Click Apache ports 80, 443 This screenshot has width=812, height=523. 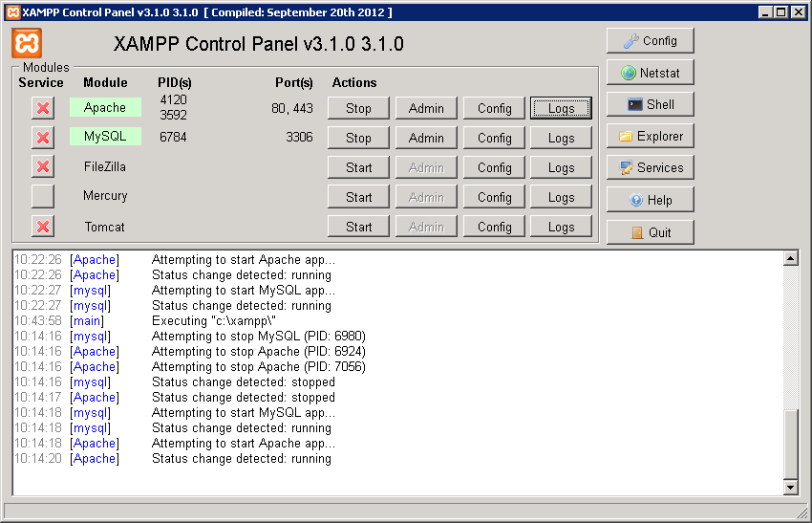coord(292,108)
